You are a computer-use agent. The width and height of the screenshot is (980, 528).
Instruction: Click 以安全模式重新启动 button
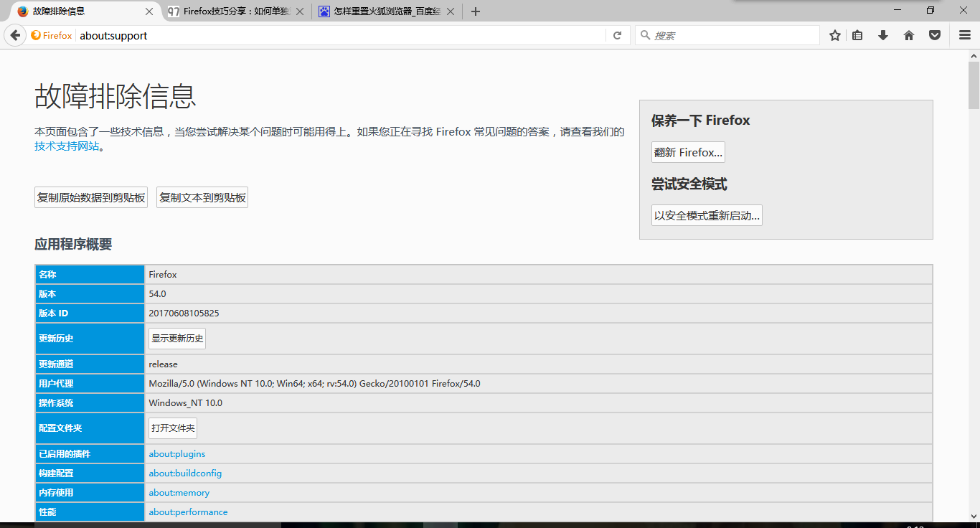coord(706,214)
